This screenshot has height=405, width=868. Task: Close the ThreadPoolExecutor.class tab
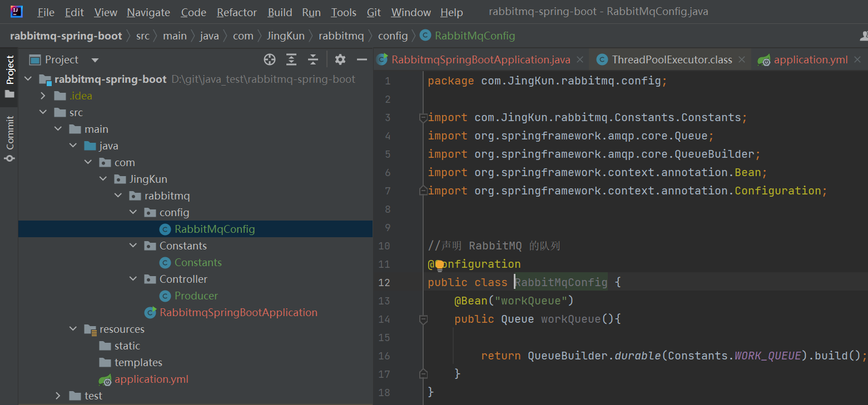point(742,59)
